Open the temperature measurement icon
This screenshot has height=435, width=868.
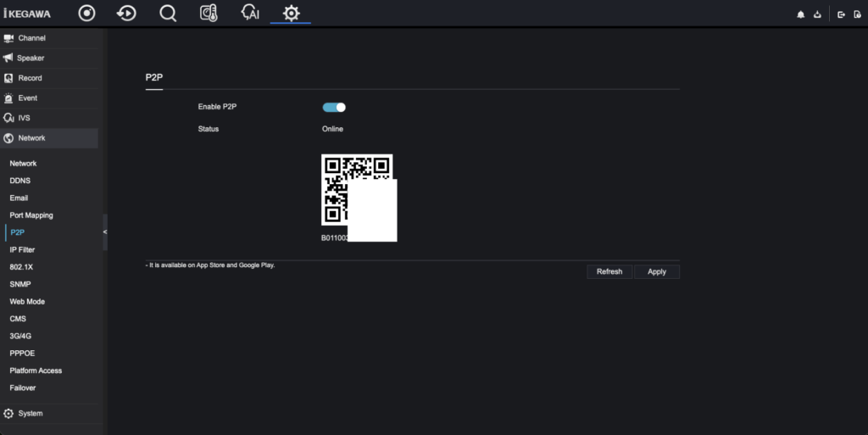click(x=209, y=13)
